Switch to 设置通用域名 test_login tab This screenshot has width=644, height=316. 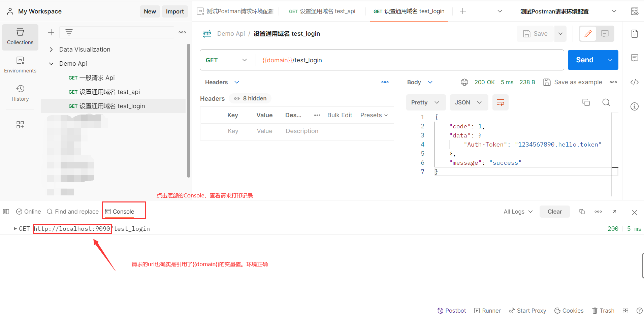point(409,11)
